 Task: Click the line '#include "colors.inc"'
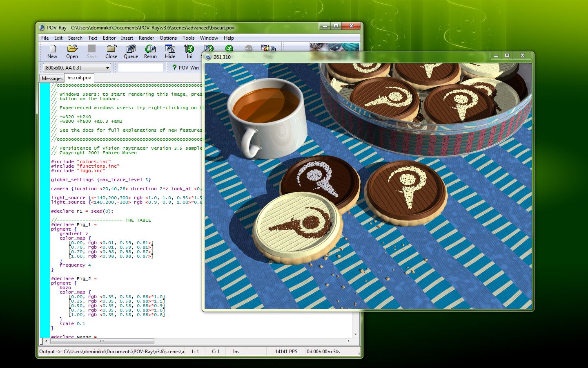coord(81,162)
